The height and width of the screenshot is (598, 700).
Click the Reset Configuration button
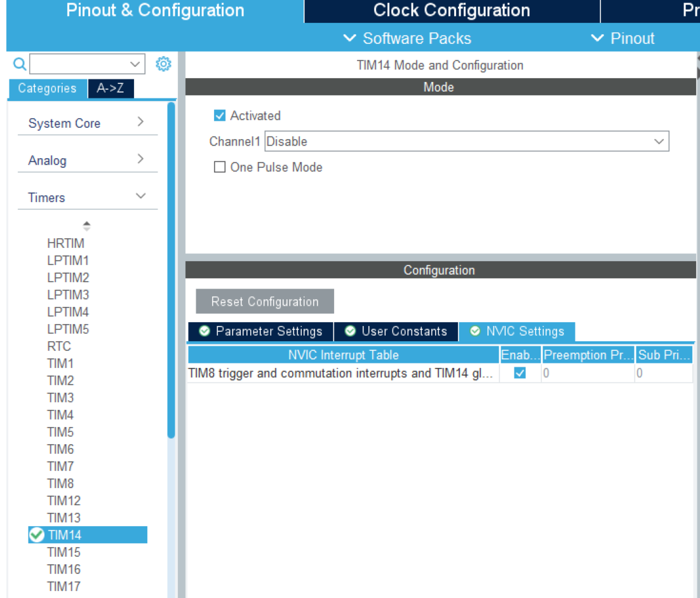tap(265, 302)
